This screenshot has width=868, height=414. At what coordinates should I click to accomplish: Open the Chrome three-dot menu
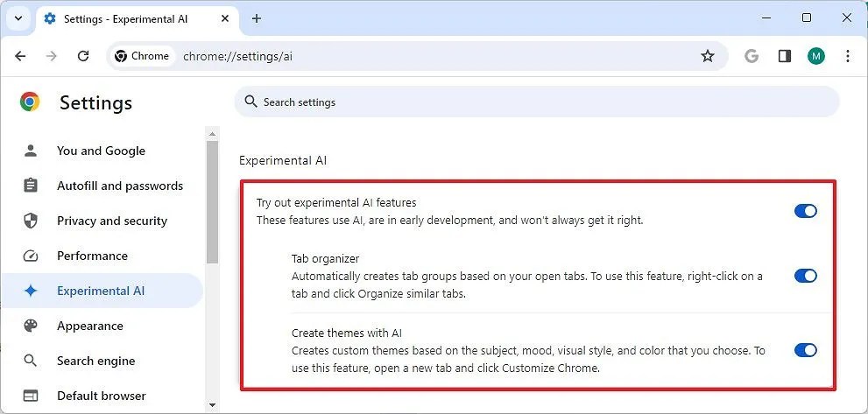point(848,56)
